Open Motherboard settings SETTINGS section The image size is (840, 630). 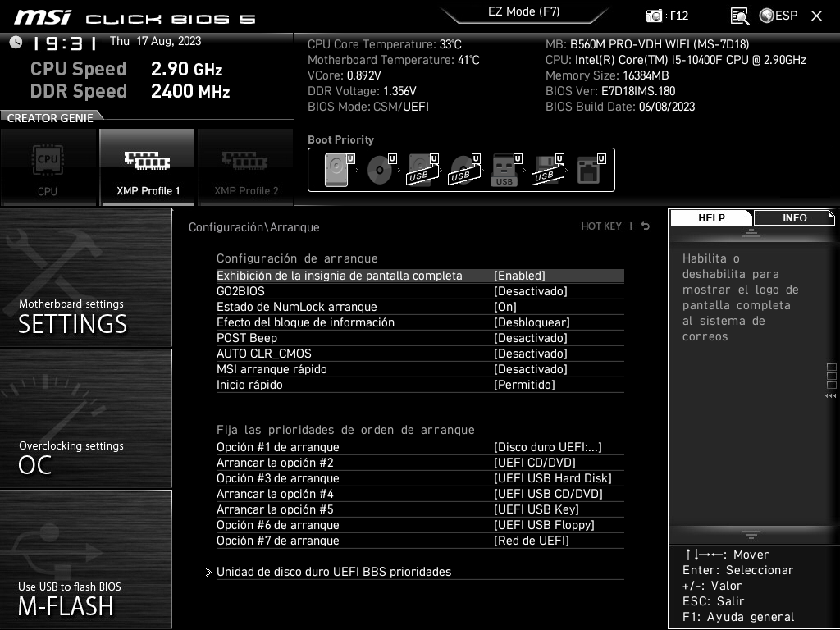[85, 278]
